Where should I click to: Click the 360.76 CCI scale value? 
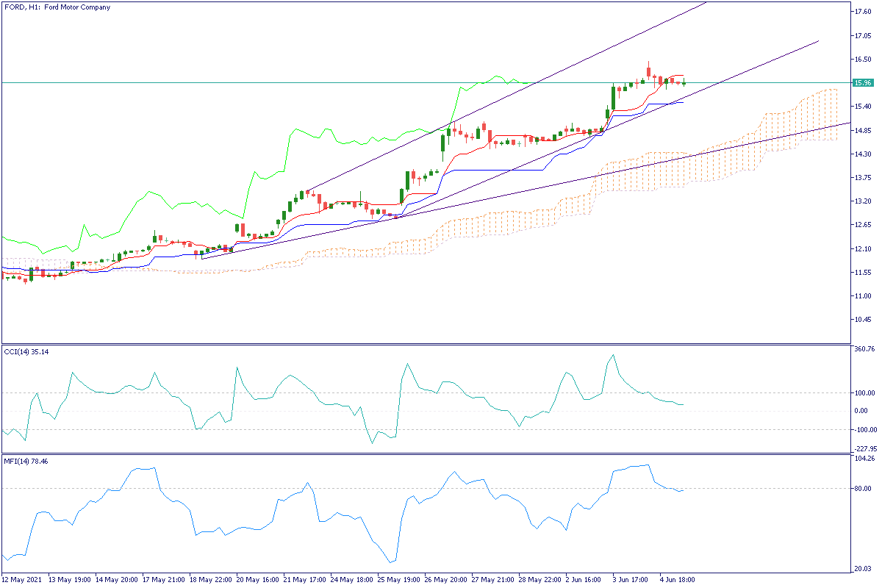[x=862, y=349]
